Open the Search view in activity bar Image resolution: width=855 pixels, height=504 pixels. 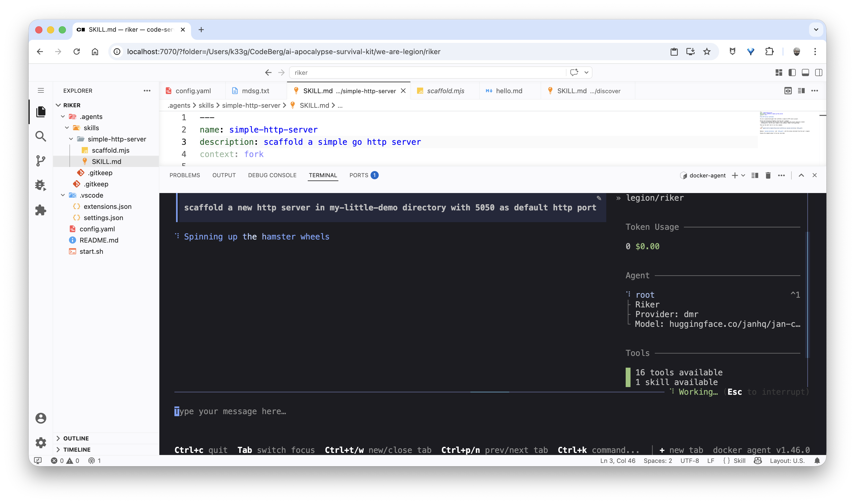[41, 136]
